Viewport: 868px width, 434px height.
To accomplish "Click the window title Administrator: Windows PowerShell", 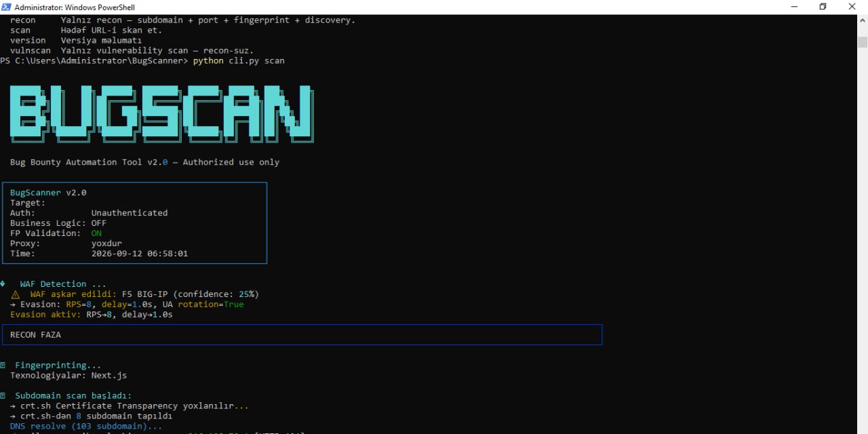I will tap(75, 7).
